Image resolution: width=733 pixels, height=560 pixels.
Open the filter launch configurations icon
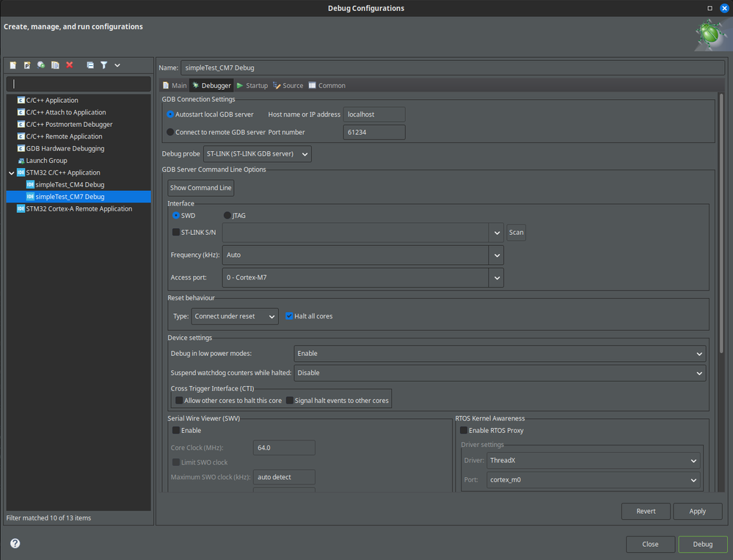(x=104, y=65)
